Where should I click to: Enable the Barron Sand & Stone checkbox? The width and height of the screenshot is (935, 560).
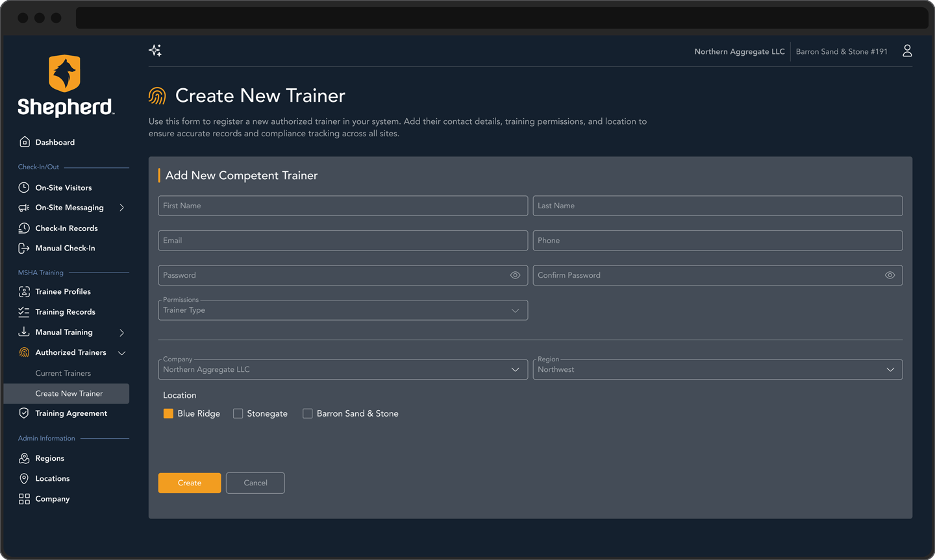coord(308,414)
